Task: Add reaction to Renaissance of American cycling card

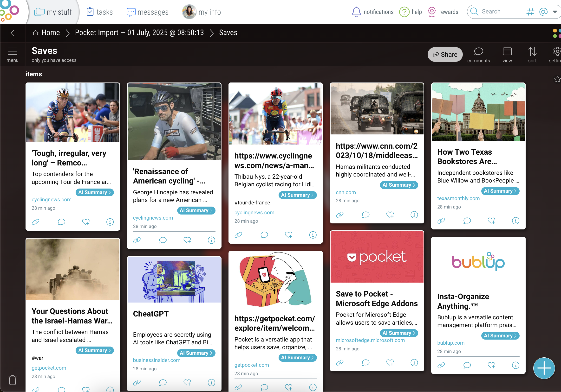Action: 187,240
